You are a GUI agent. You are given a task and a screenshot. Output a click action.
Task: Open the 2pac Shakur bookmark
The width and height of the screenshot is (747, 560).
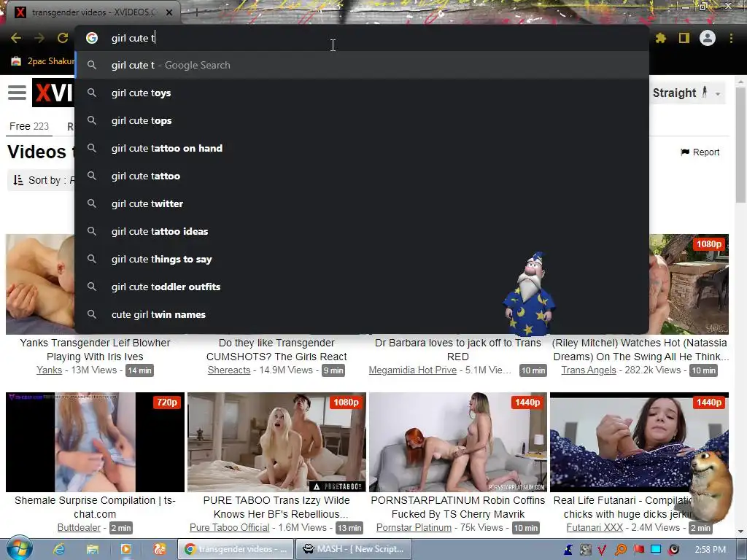click(43, 61)
